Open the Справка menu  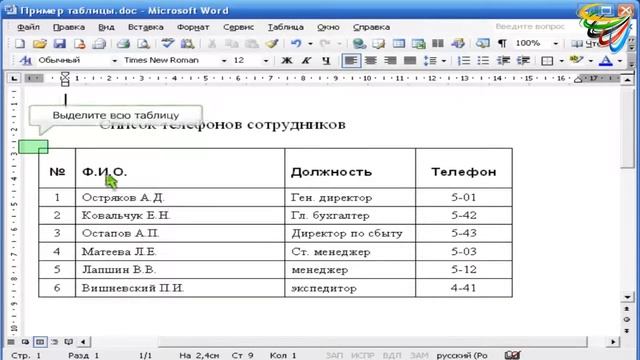point(371,27)
